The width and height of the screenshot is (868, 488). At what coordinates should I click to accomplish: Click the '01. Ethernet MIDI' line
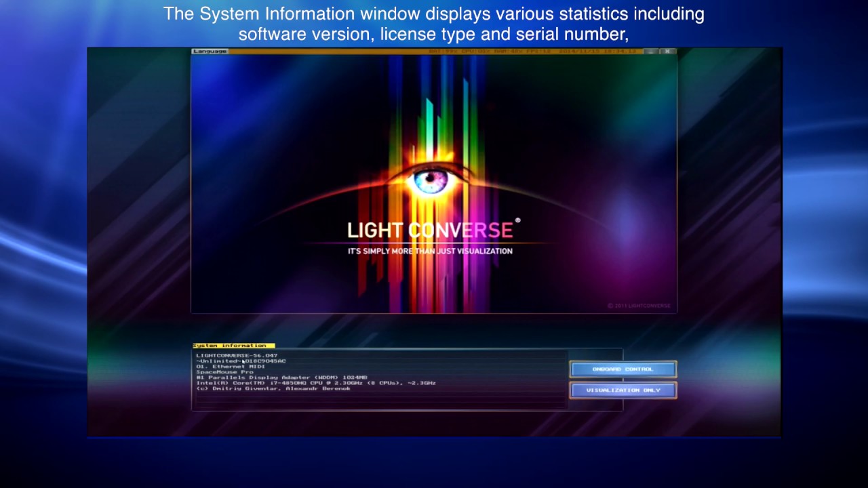click(231, 367)
